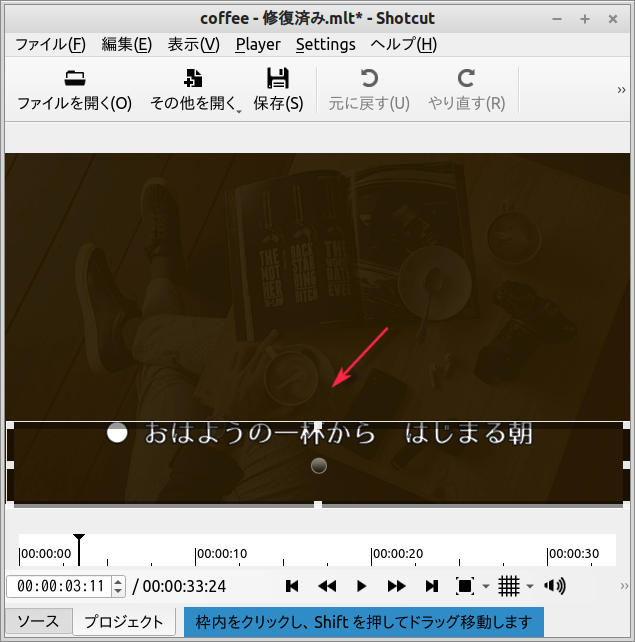Screen dimensions: 635x642
Task: Toggle the zoom fit icon
Action: [x=465, y=586]
